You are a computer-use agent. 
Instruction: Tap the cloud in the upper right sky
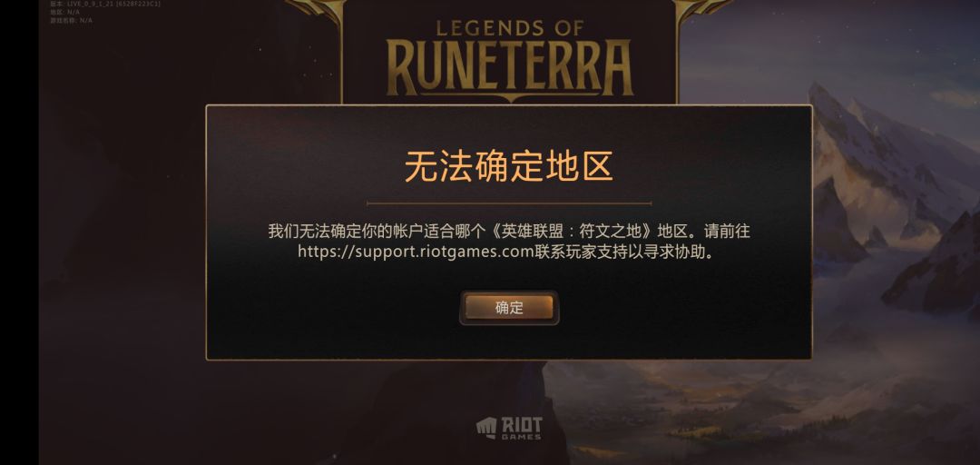click(955, 98)
